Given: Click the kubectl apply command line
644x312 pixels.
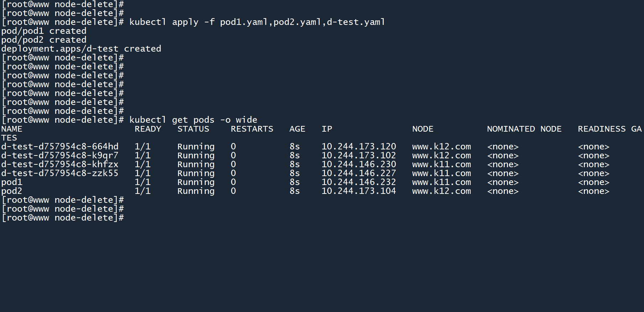Looking at the screenshot, I should (257, 22).
